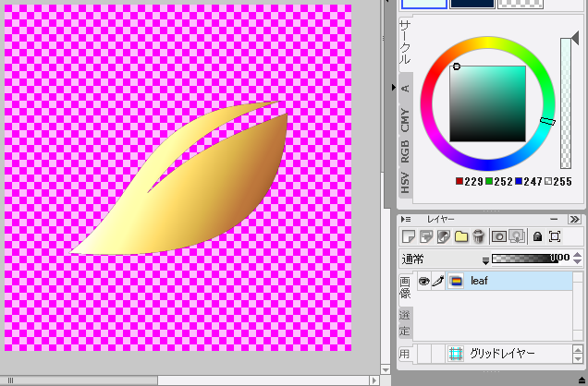Click the third new layer icon
Image resolution: width=588 pixels, height=386 pixels.
[x=443, y=237]
